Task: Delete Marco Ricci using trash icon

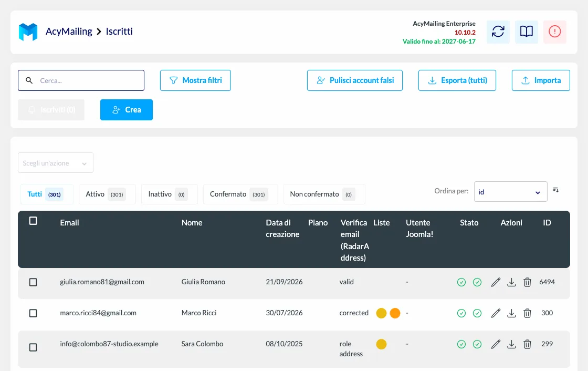Action: 527,313
